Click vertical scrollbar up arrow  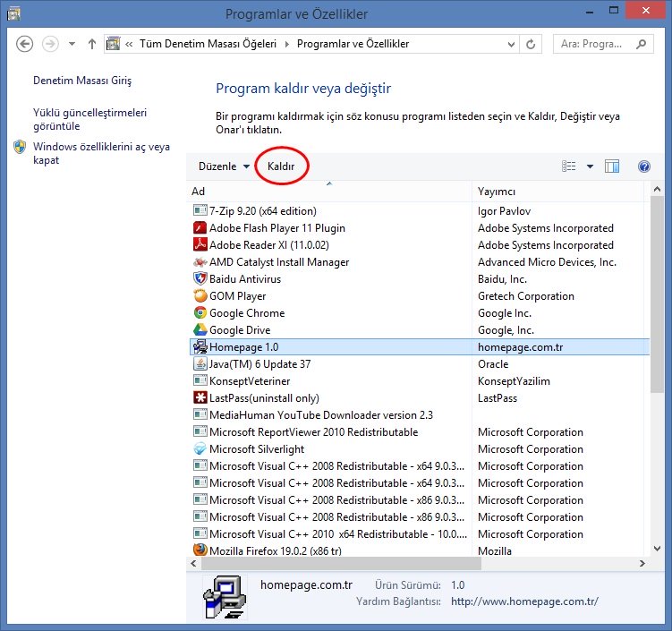(657, 189)
